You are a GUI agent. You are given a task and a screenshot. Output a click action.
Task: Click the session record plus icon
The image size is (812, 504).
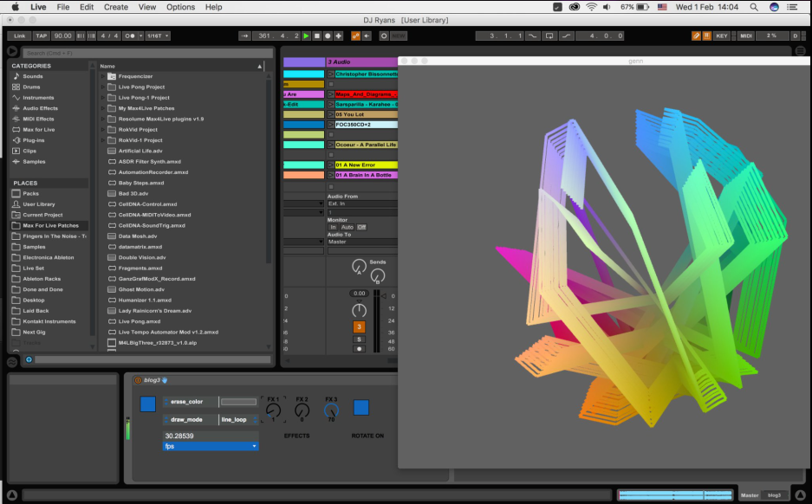pyautogui.click(x=337, y=36)
